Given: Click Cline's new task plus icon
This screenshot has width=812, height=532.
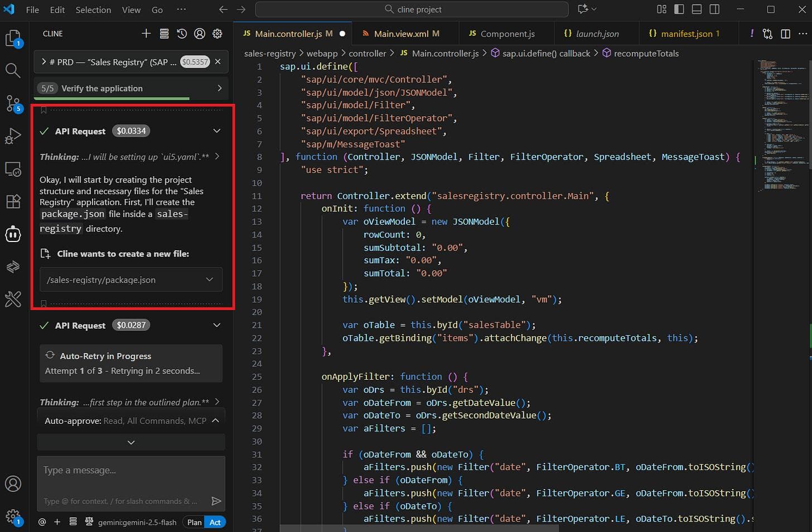Looking at the screenshot, I should coord(146,34).
